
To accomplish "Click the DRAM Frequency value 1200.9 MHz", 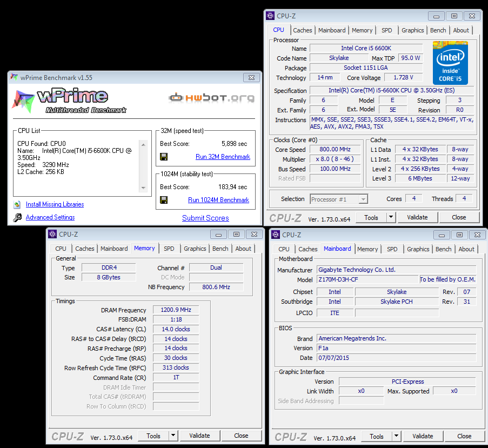I will [x=176, y=310].
